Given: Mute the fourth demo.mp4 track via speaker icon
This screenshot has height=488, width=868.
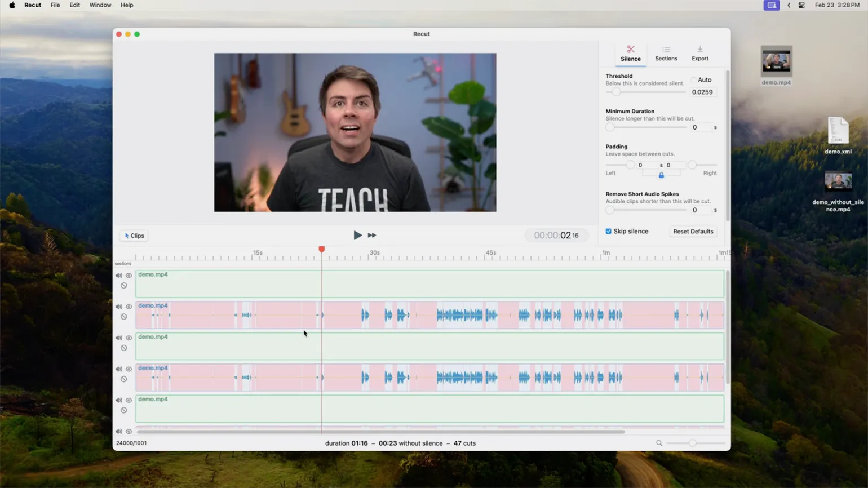Looking at the screenshot, I should [119, 369].
